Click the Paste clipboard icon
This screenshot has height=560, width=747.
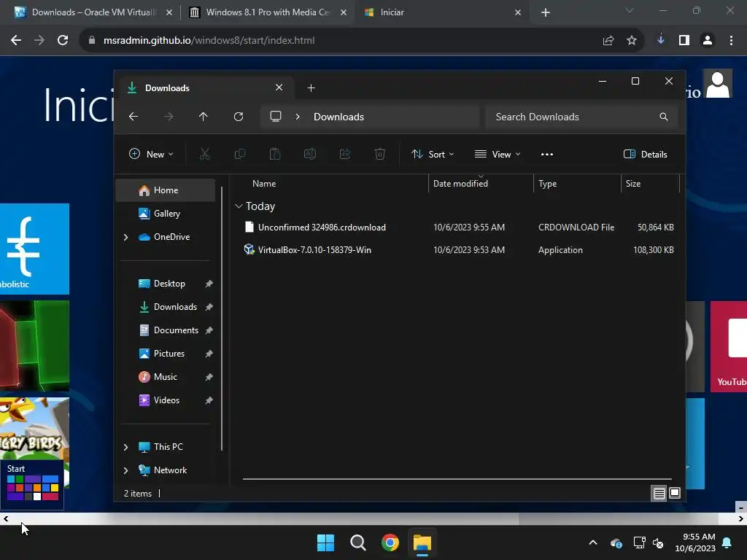[x=275, y=154]
